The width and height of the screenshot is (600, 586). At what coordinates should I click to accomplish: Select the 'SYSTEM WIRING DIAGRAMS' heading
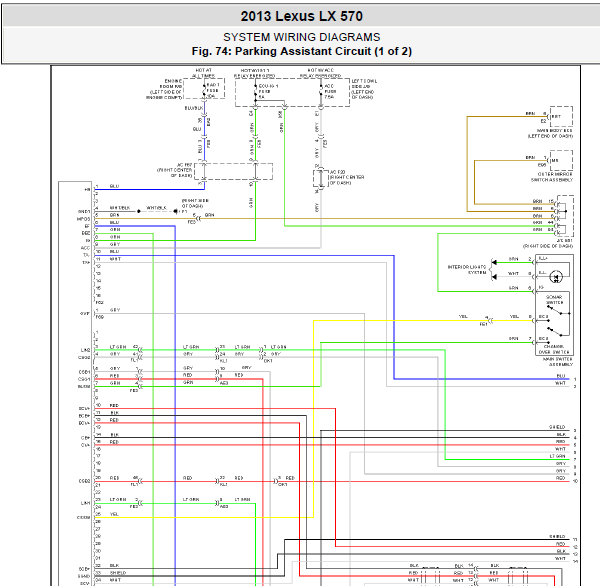[302, 37]
